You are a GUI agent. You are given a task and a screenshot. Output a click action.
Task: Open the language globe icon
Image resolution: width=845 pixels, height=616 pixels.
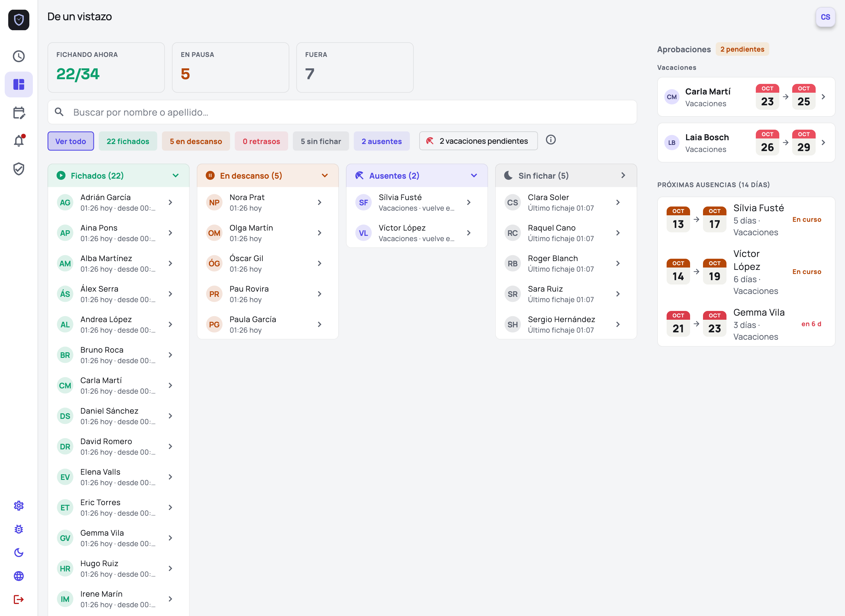click(x=19, y=576)
